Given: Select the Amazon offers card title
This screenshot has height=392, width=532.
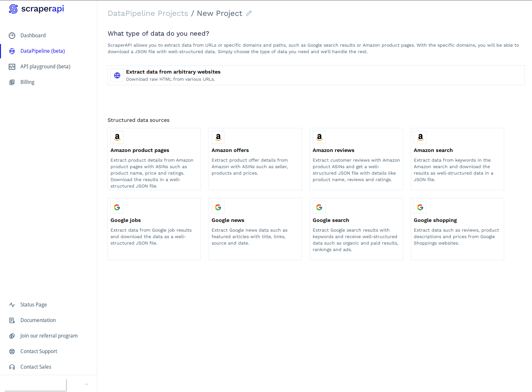Looking at the screenshot, I should point(230,150).
